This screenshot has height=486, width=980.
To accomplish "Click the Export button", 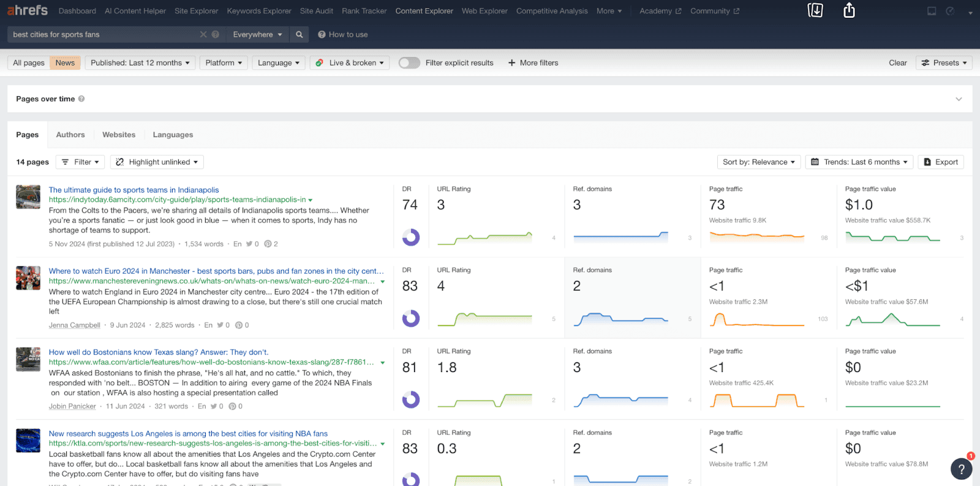I will click(941, 162).
